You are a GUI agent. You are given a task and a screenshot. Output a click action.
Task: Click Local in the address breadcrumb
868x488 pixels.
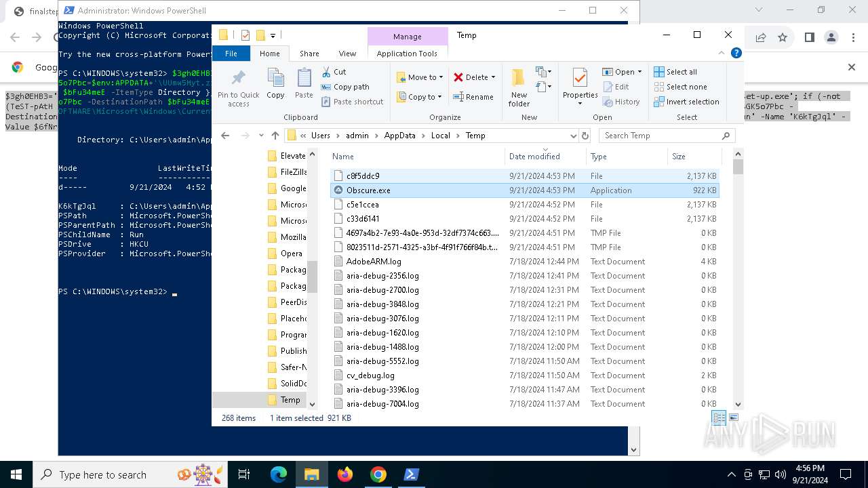[440, 136]
